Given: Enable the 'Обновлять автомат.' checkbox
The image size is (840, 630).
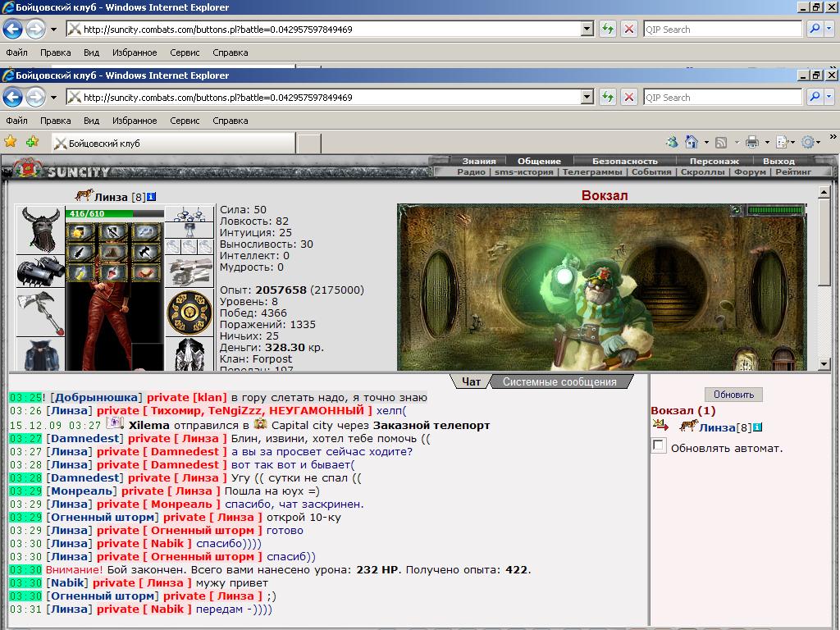Looking at the screenshot, I should pos(659,445).
